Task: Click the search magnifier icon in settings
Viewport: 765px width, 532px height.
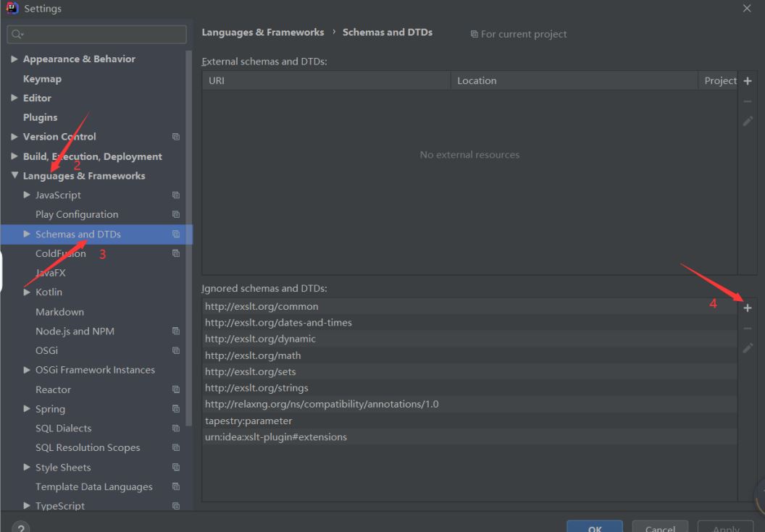Action: pyautogui.click(x=17, y=34)
